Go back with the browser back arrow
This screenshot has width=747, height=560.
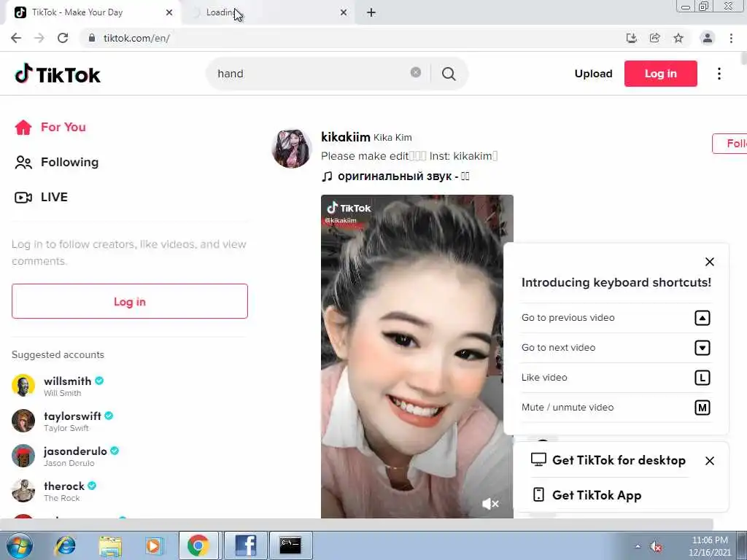tap(16, 38)
